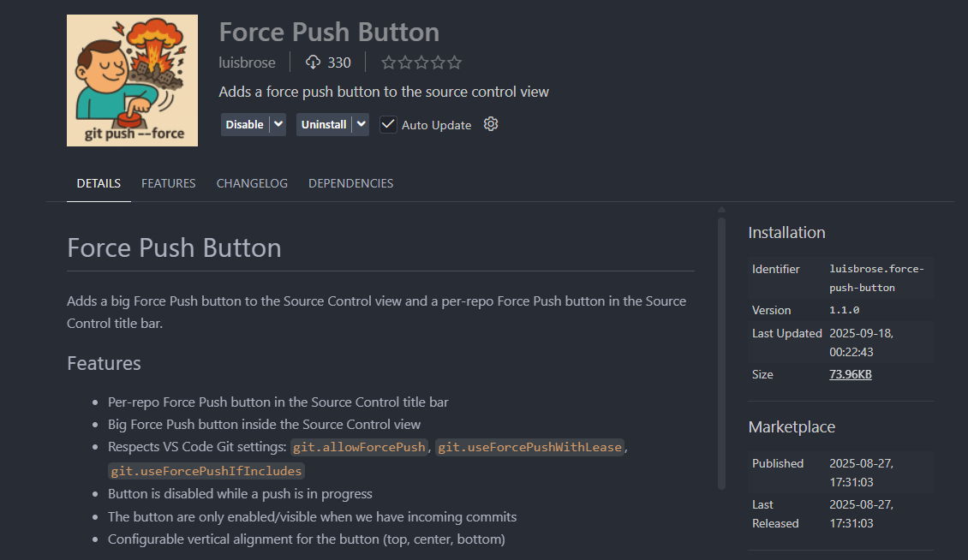This screenshot has width=968, height=560.
Task: Click the Force Push Button extension logo
Action: pos(132,80)
